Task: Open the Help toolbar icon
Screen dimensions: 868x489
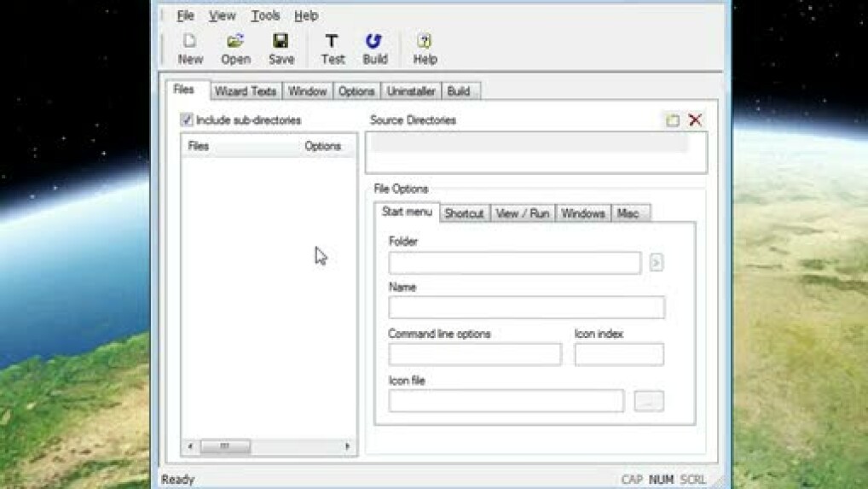Action: click(425, 49)
